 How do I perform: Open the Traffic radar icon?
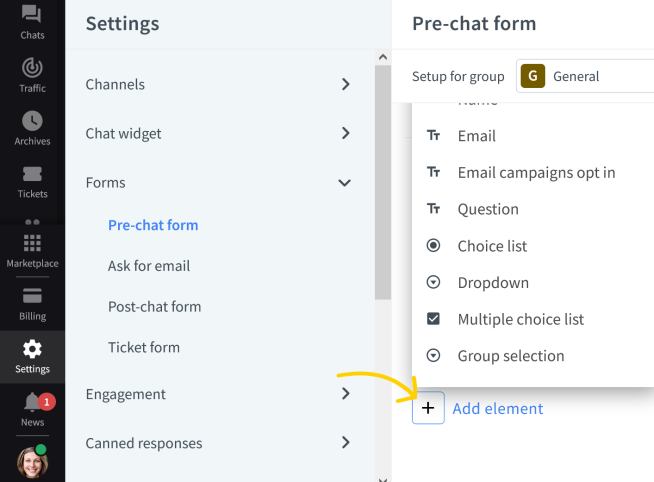click(32, 68)
